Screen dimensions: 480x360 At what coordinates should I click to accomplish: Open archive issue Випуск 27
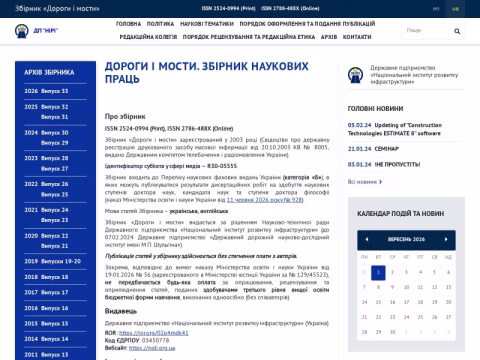point(55,169)
